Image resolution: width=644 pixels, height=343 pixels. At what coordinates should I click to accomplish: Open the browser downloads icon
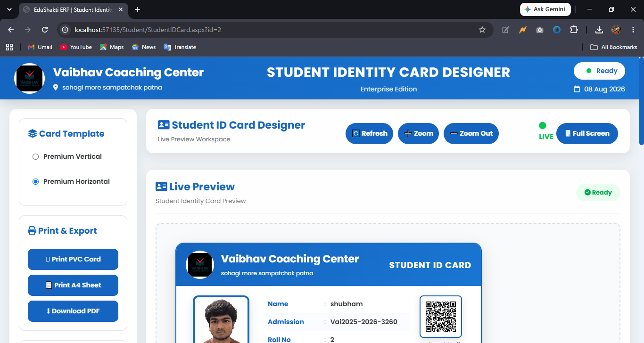click(599, 30)
